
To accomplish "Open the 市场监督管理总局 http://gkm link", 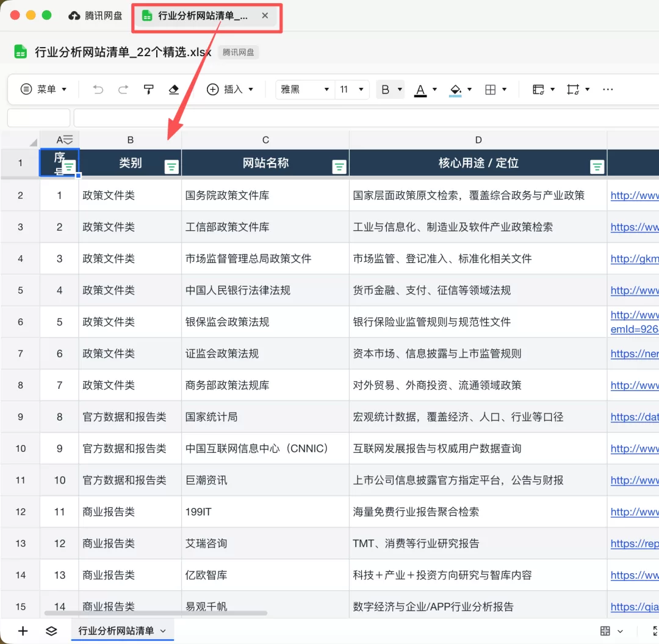I will pyautogui.click(x=635, y=259).
